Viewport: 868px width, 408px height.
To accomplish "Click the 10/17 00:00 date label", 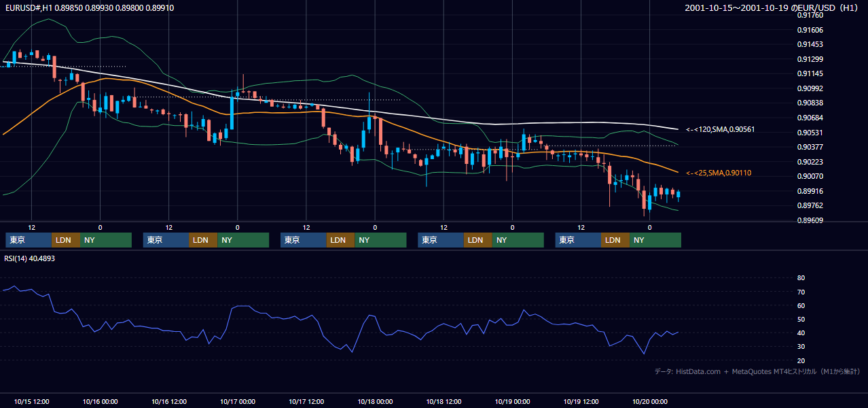I will click(x=237, y=401).
